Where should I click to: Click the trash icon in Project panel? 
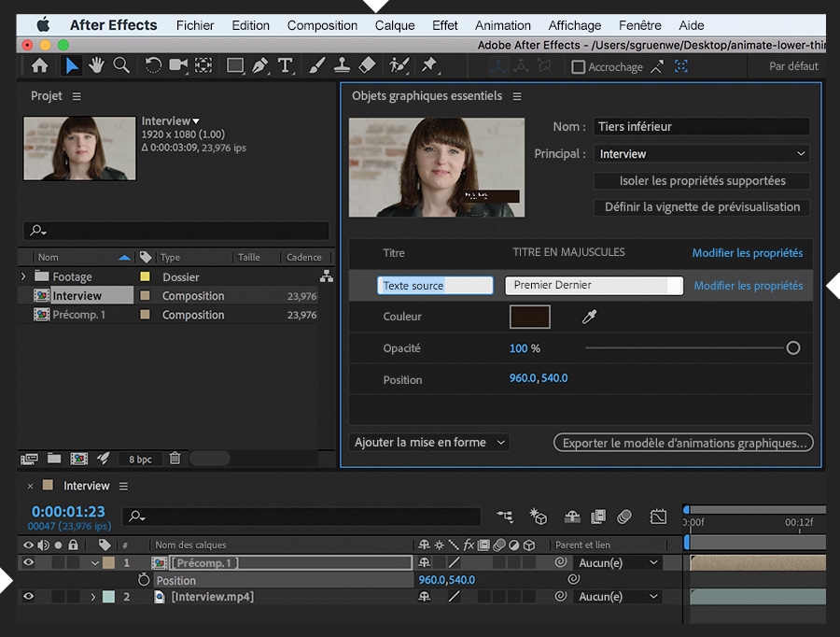pos(175,459)
